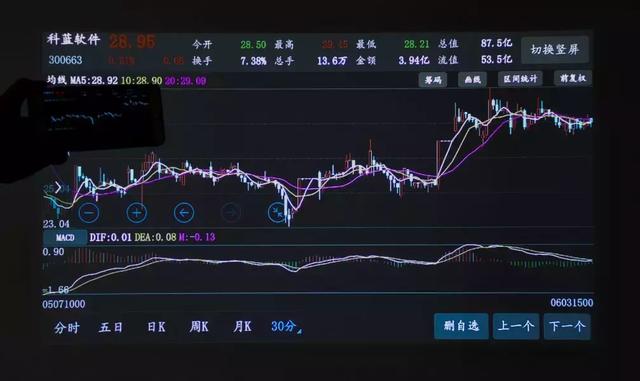Switch to the 周K tab
Viewport: 640px width, 381px height.
199,327
